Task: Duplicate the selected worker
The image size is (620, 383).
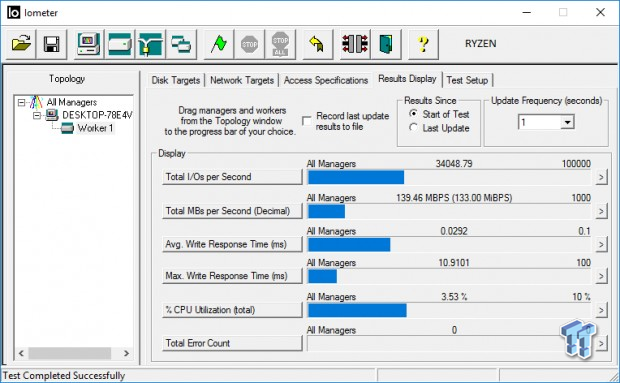Action: coord(181,44)
